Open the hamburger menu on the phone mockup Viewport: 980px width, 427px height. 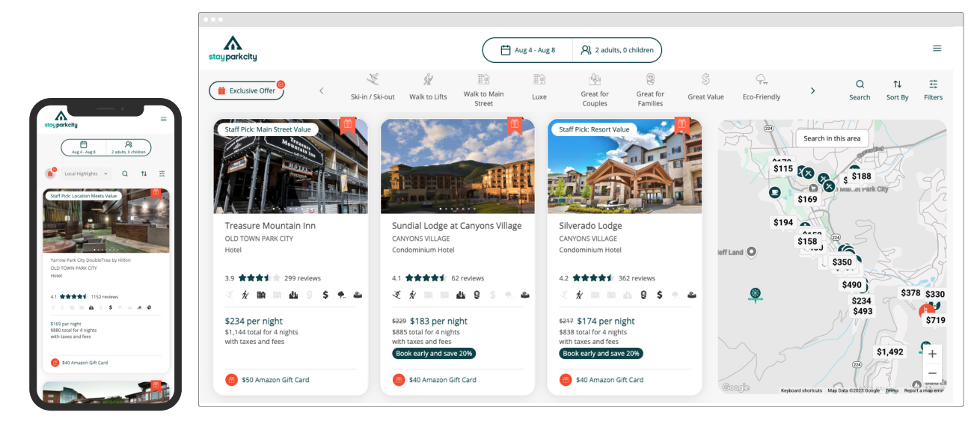click(164, 119)
